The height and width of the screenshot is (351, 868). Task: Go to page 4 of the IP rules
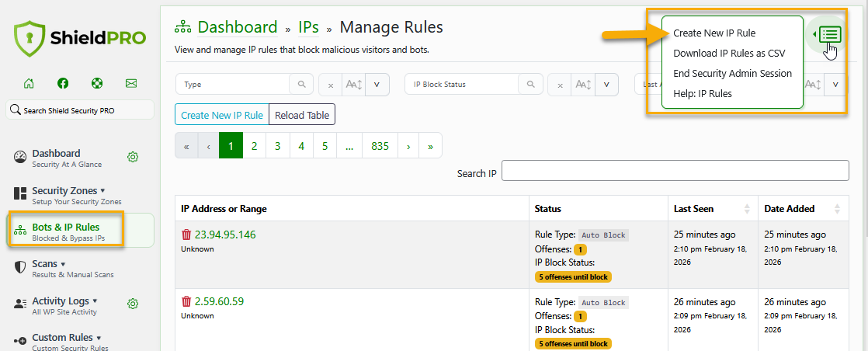click(301, 147)
